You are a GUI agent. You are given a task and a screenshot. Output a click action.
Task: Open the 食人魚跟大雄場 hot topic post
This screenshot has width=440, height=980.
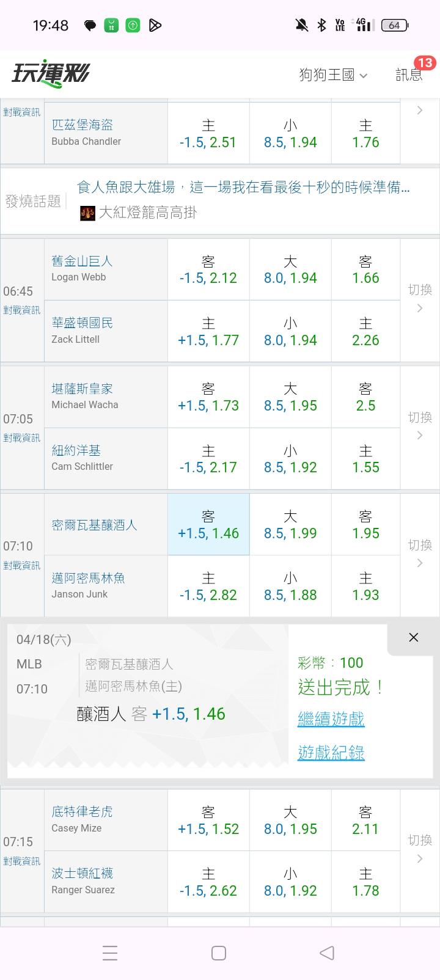[243, 188]
